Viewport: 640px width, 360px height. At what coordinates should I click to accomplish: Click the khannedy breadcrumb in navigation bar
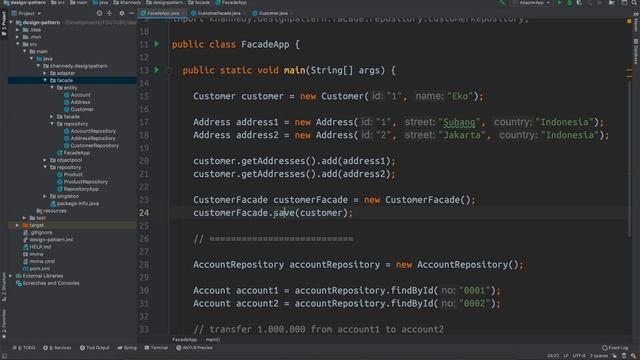pyautogui.click(x=127, y=3)
